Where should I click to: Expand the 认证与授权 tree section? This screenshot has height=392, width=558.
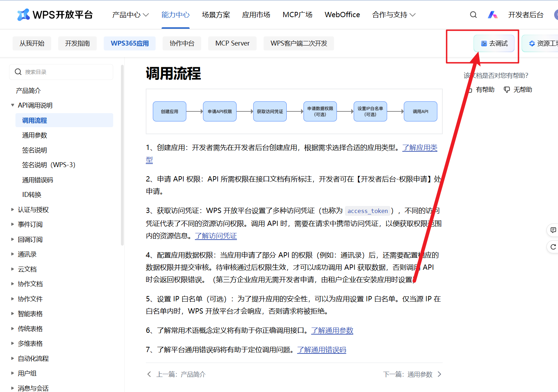click(x=13, y=209)
